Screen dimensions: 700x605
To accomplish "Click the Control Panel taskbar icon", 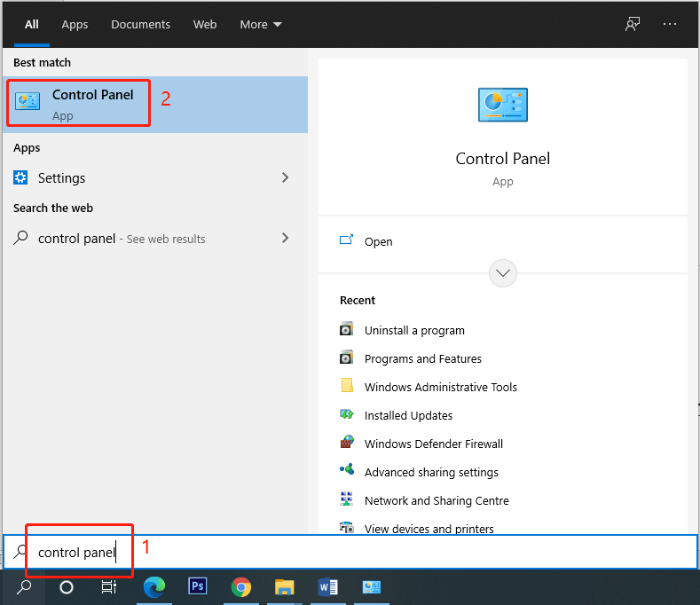I will pyautogui.click(x=371, y=587).
